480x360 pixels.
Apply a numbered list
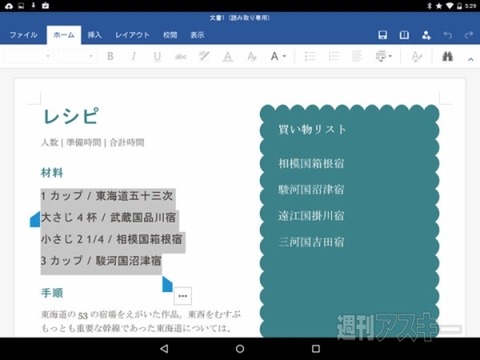click(x=334, y=56)
